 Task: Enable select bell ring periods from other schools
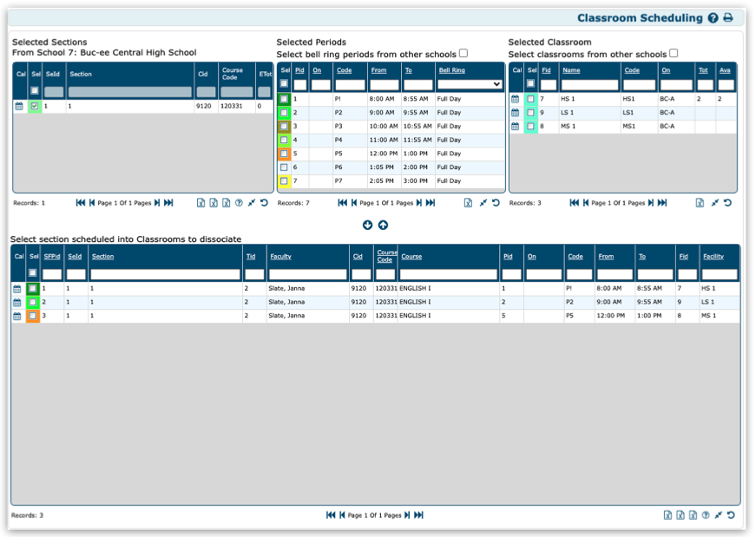[463, 54]
